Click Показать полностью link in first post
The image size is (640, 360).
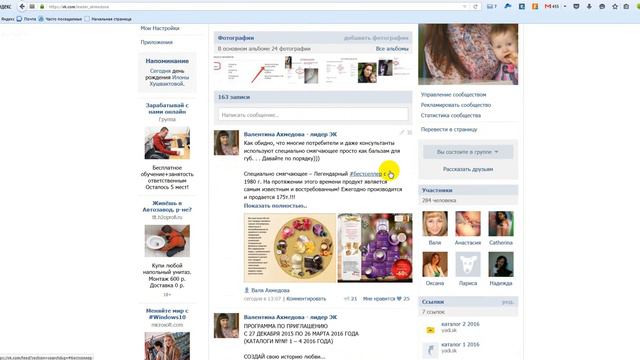pos(276,206)
